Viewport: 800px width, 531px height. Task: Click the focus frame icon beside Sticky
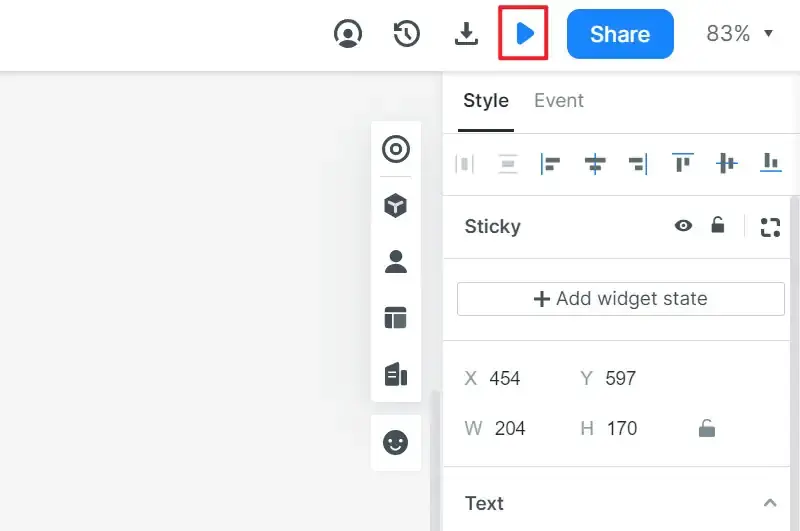(x=770, y=227)
